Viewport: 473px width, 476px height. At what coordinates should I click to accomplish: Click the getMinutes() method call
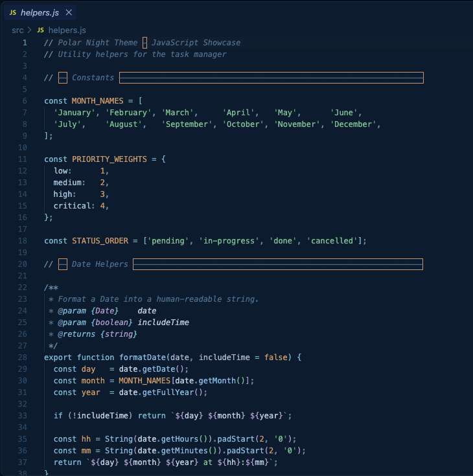(x=189, y=451)
